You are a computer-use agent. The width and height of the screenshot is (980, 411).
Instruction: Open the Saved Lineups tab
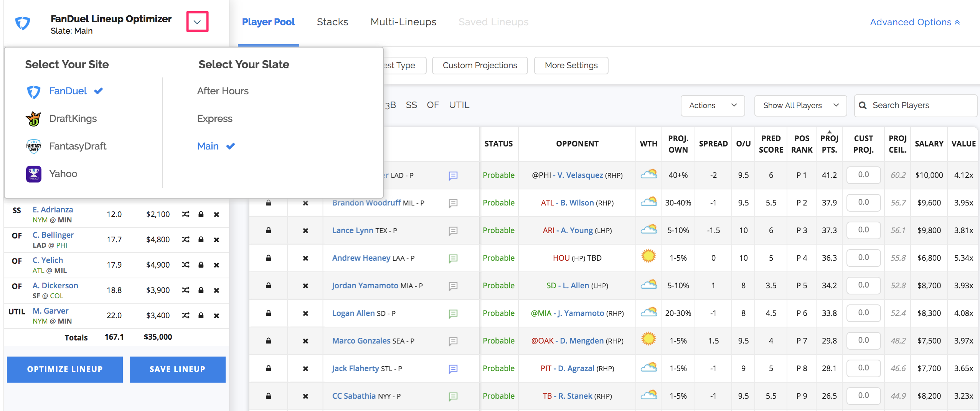[493, 22]
